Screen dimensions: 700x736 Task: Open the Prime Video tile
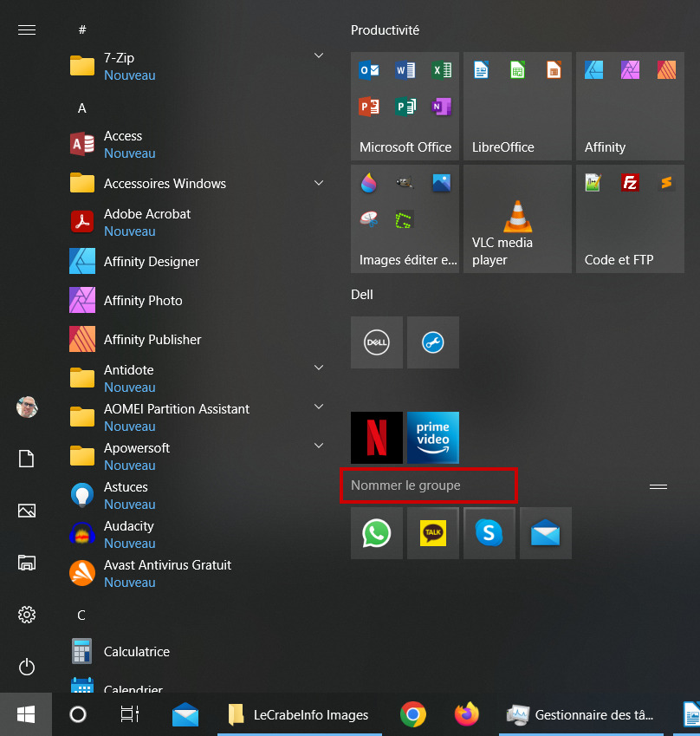pyautogui.click(x=432, y=438)
